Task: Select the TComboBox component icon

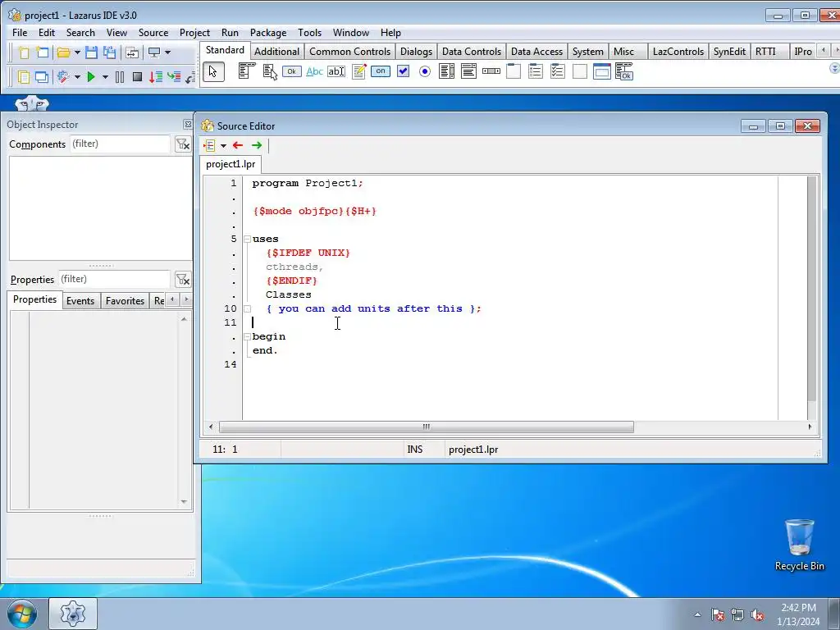Action: pos(468,71)
